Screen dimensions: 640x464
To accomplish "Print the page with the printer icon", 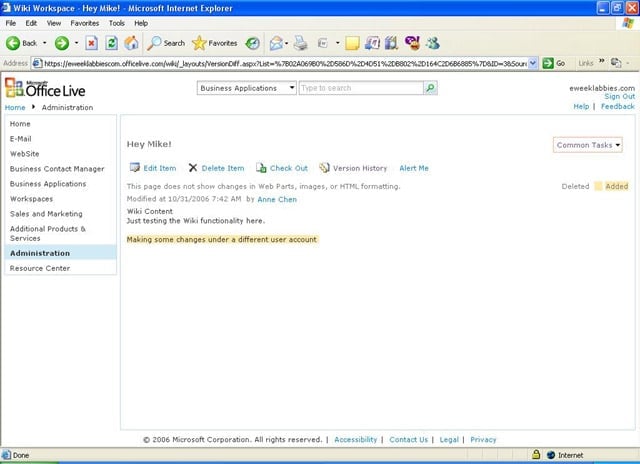I will (301, 43).
